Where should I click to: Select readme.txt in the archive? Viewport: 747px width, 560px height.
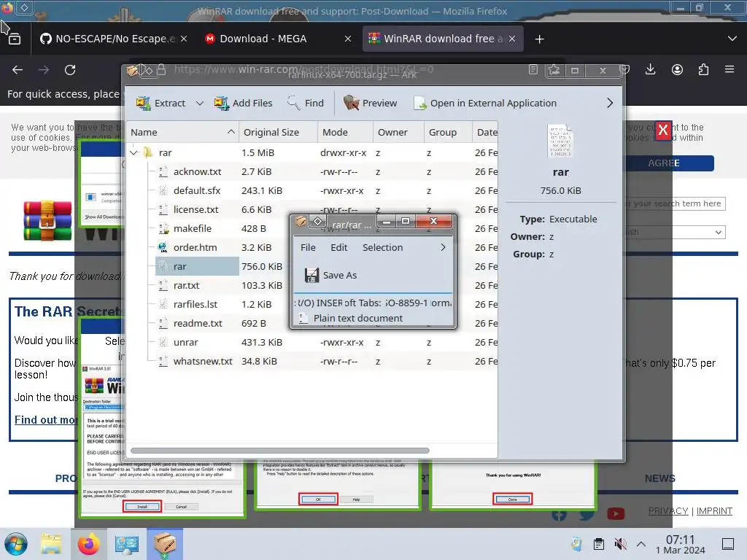tap(198, 323)
